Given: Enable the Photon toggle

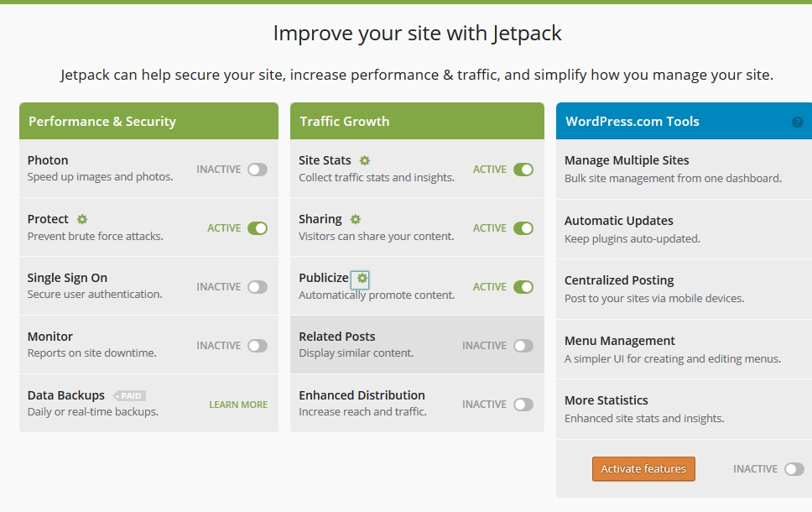Looking at the screenshot, I should pyautogui.click(x=258, y=170).
